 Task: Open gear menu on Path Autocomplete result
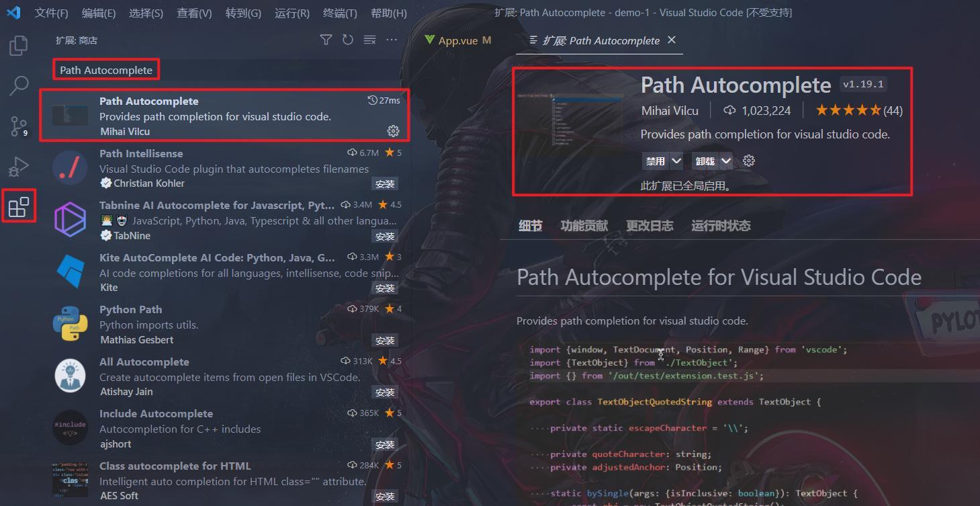[393, 131]
